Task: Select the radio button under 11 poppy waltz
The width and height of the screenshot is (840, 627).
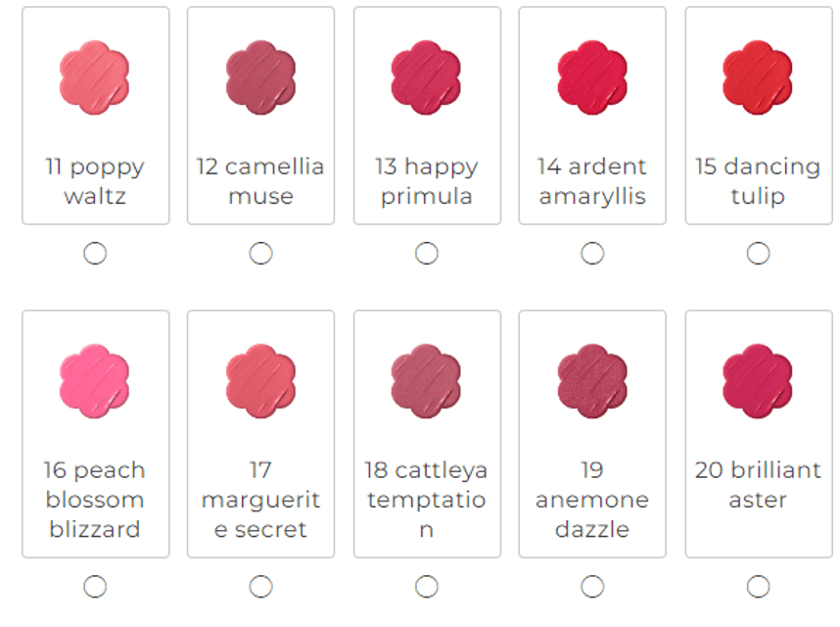Action: [95, 253]
